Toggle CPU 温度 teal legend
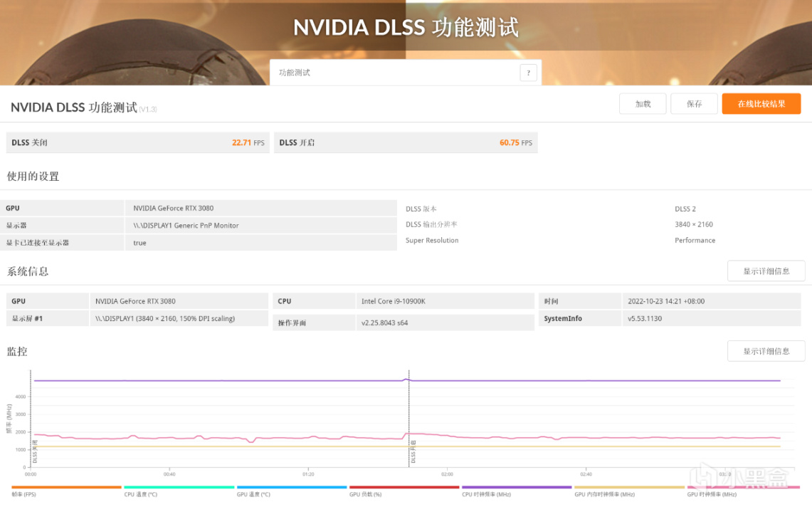The height and width of the screenshot is (507, 812). pos(179,491)
